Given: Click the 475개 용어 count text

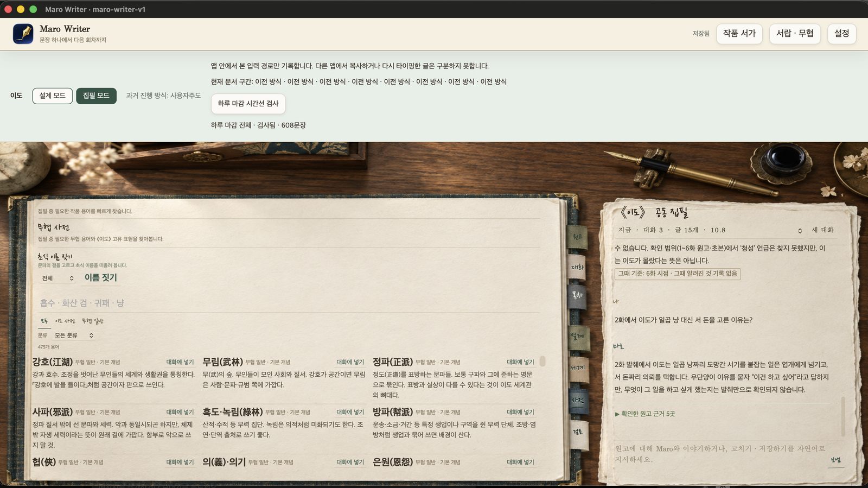Looking at the screenshot, I should click(x=48, y=347).
